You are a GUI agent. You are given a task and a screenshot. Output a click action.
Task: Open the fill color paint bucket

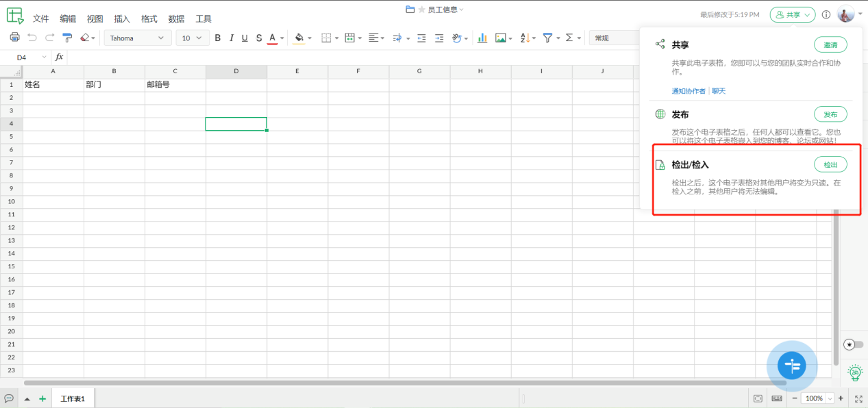click(299, 38)
